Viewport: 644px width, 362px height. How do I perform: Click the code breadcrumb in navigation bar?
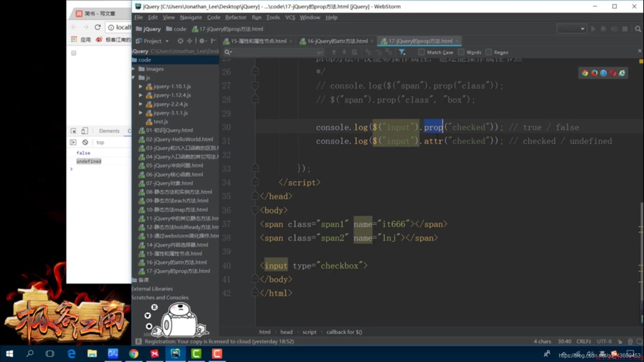176,29
